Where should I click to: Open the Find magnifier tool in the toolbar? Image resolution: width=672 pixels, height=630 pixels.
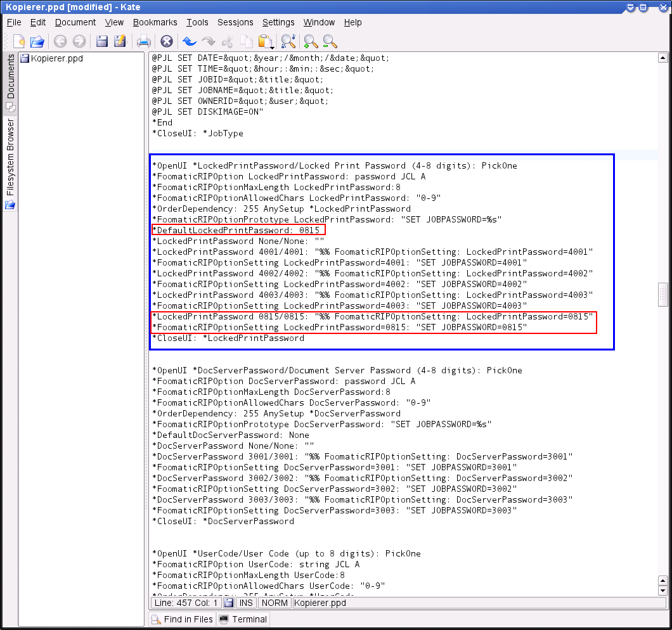click(x=288, y=42)
